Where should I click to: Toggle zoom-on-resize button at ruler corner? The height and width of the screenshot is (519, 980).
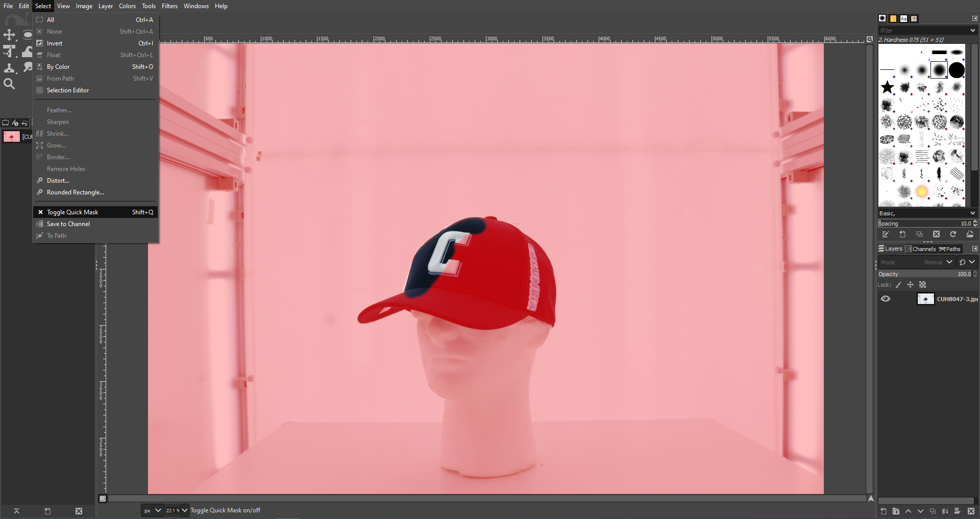[870, 39]
